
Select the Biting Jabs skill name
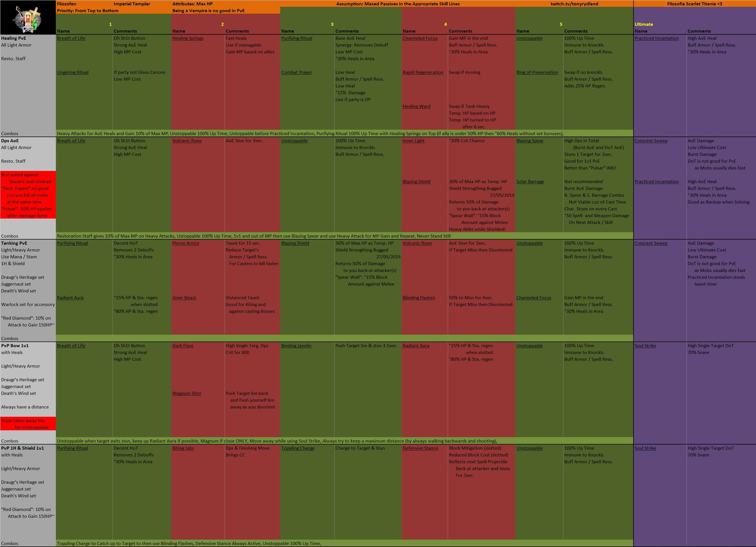pyautogui.click(x=183, y=448)
